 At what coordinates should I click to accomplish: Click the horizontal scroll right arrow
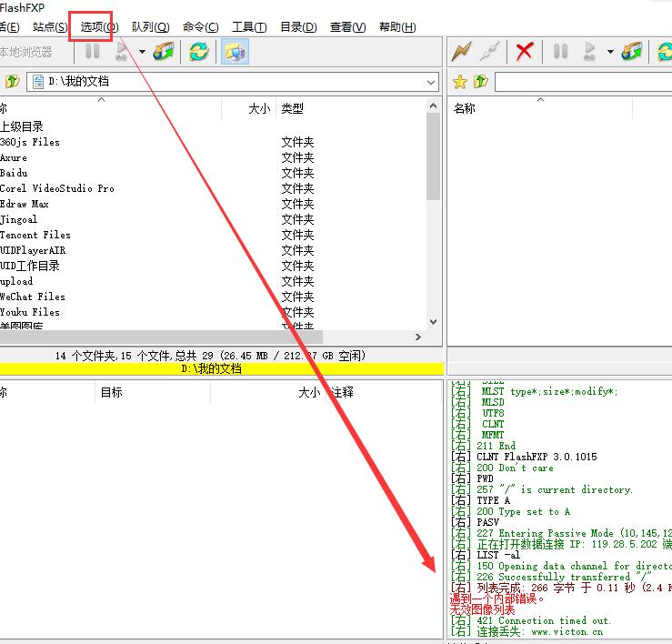coord(418,337)
